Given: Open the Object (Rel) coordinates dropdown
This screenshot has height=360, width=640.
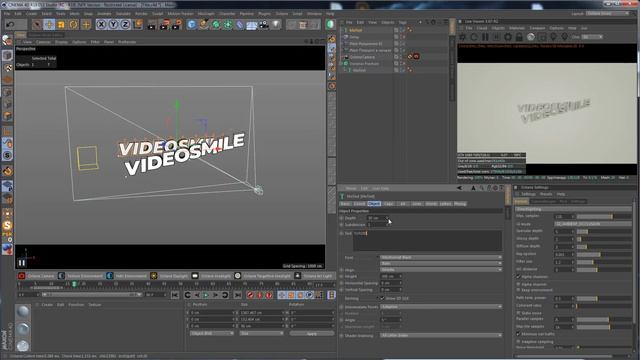Looking at the screenshot, I should [212, 333].
